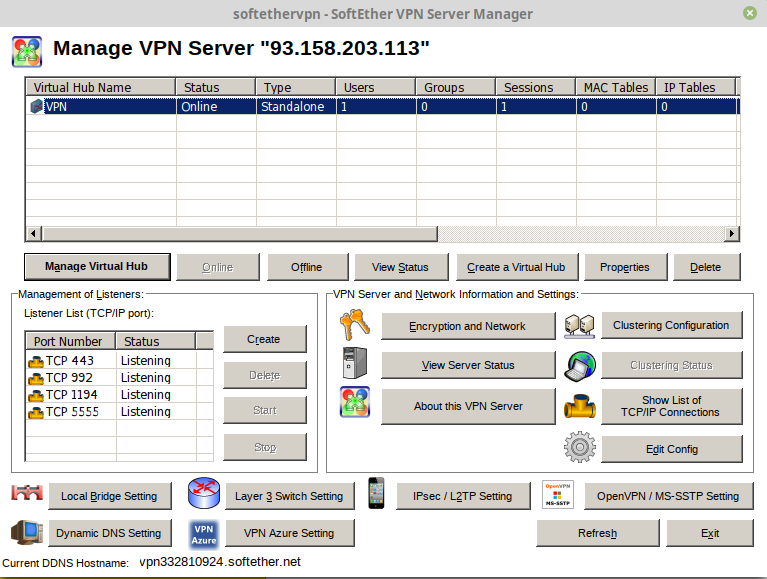Click the router icon beside Layer 3 Switch Setting
The width and height of the screenshot is (767, 579).
point(204,493)
